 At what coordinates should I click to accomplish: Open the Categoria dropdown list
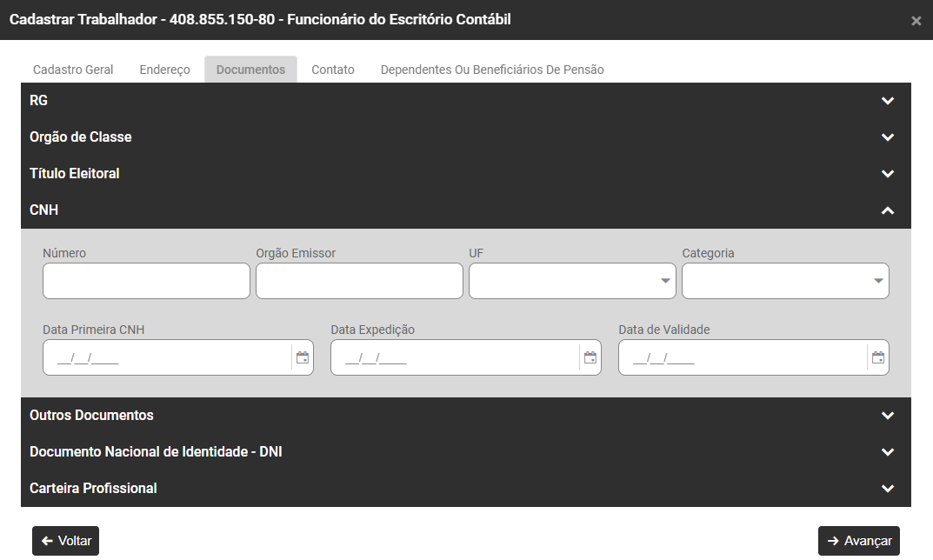[x=784, y=281]
